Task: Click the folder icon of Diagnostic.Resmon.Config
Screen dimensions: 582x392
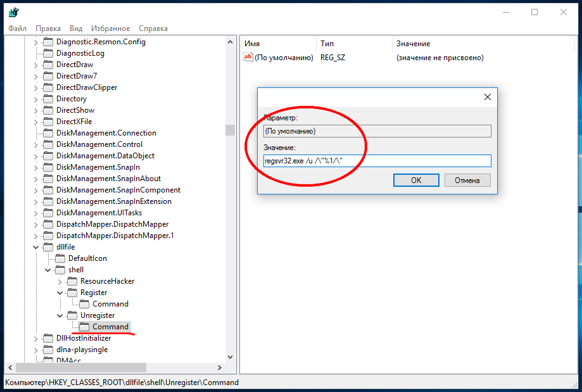Action: (48, 42)
